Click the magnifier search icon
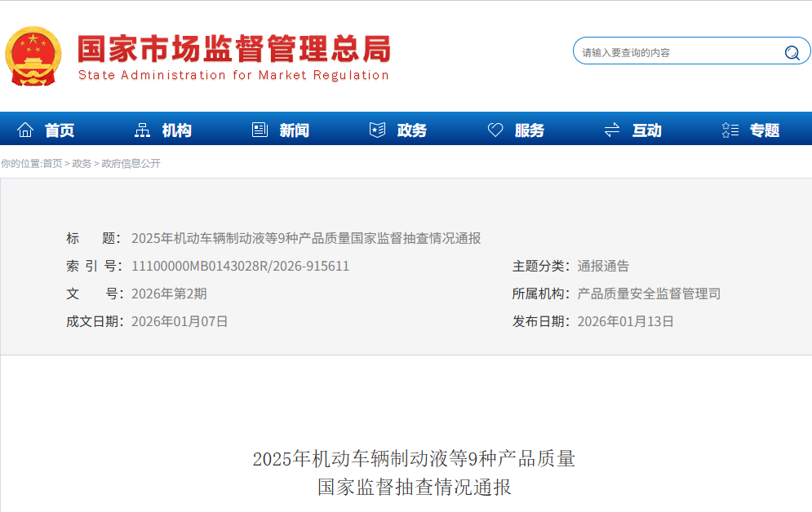Image resolution: width=812 pixels, height=512 pixels. pos(792,53)
